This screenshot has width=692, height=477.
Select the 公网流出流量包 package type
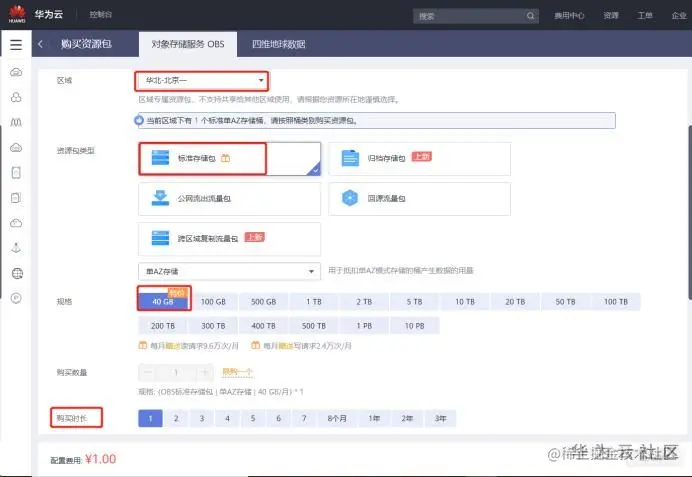(x=229, y=199)
